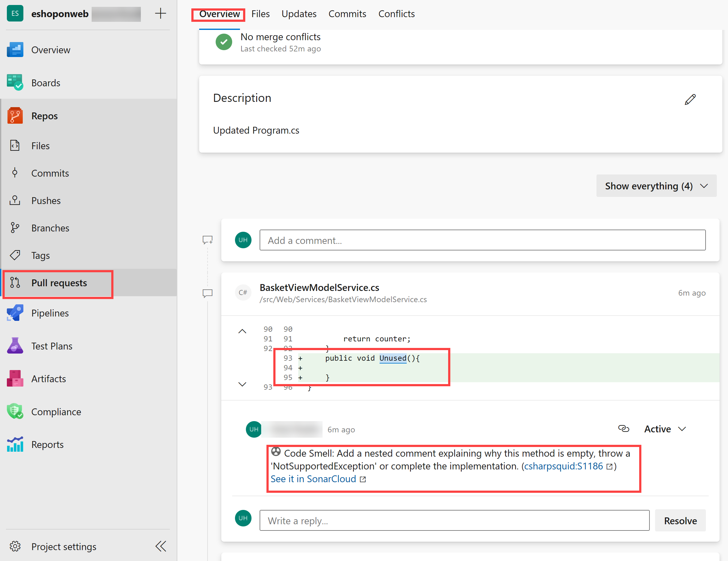Open the Overview icon in sidebar
Image resolution: width=728 pixels, height=561 pixels.
click(x=15, y=50)
